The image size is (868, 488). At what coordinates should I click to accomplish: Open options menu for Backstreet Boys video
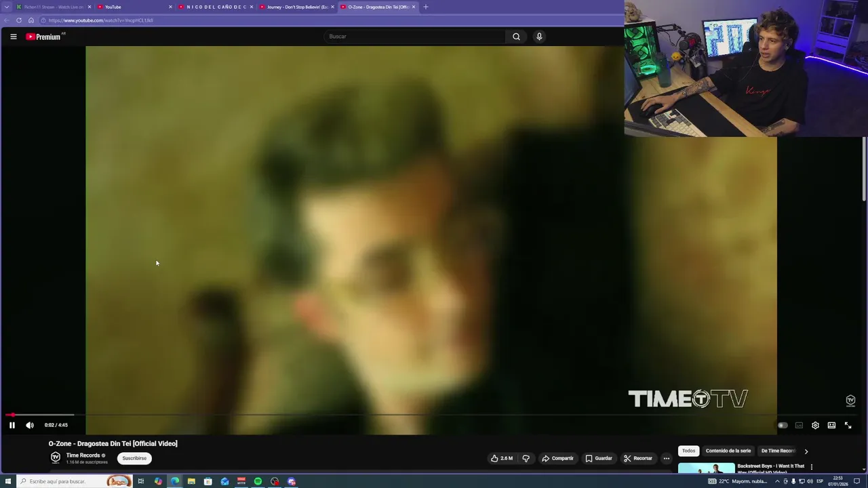[811, 467]
